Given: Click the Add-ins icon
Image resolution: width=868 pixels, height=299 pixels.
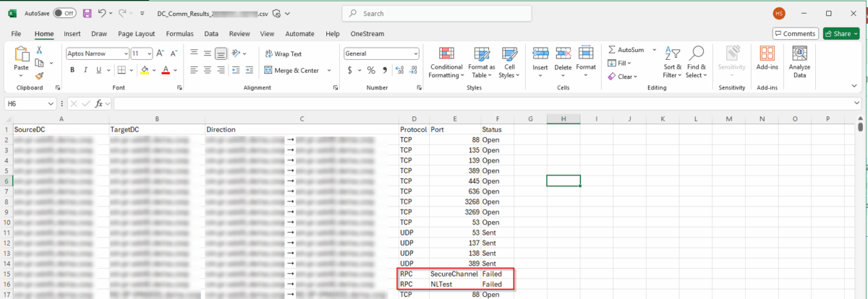Looking at the screenshot, I should (x=767, y=61).
